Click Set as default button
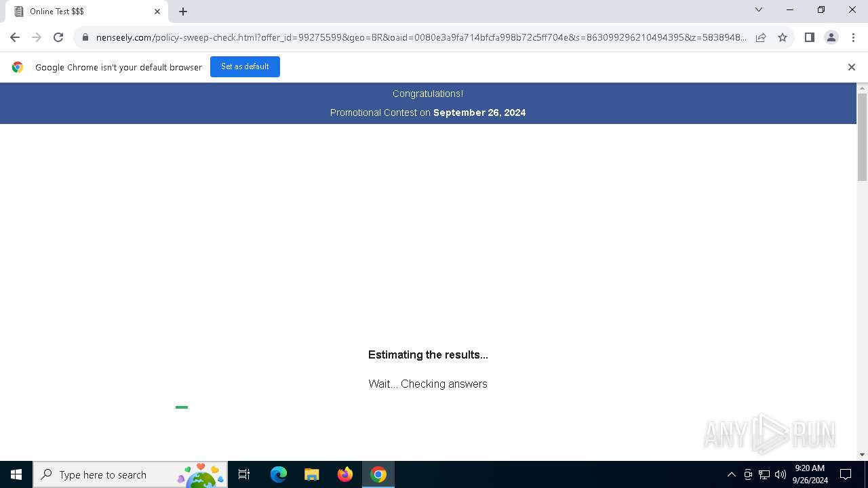The width and height of the screenshot is (868, 488). click(245, 66)
